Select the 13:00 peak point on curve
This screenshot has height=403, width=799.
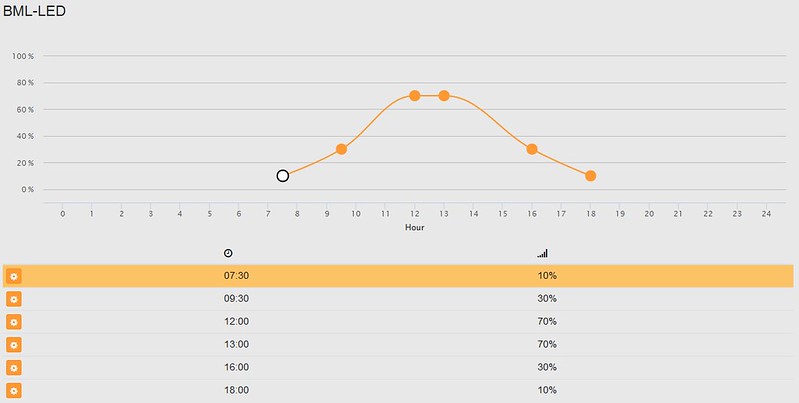tap(444, 96)
